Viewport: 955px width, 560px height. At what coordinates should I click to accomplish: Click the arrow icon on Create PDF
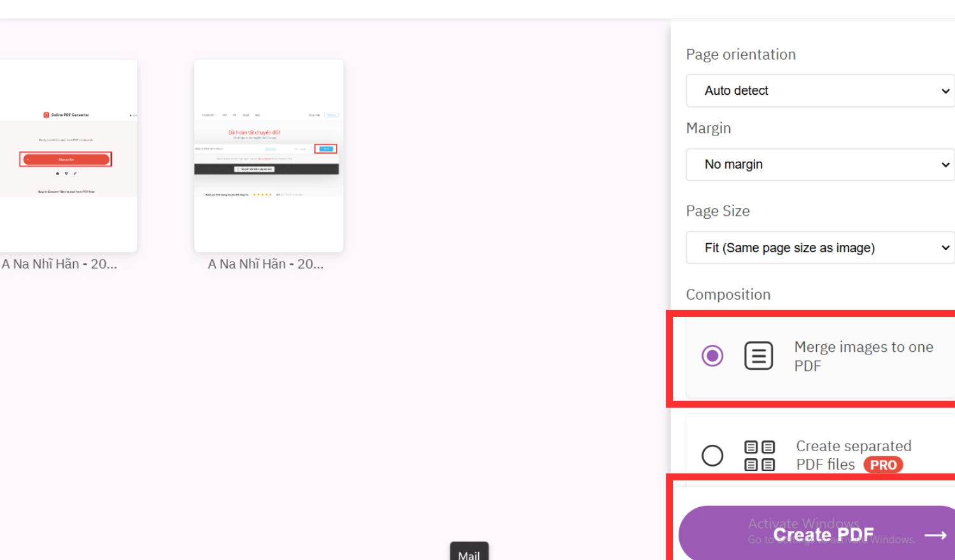click(x=935, y=535)
